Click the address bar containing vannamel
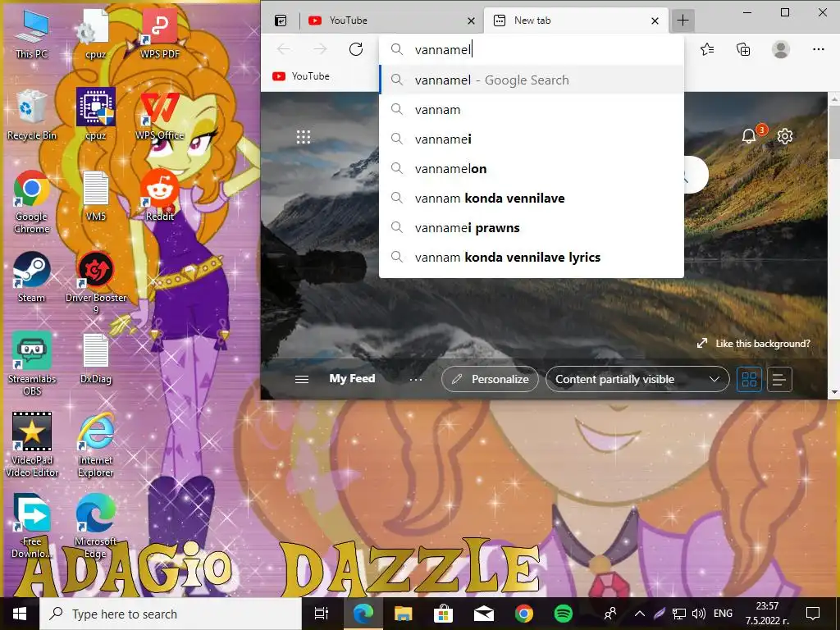Screen dimensions: 840x630 (x=532, y=50)
